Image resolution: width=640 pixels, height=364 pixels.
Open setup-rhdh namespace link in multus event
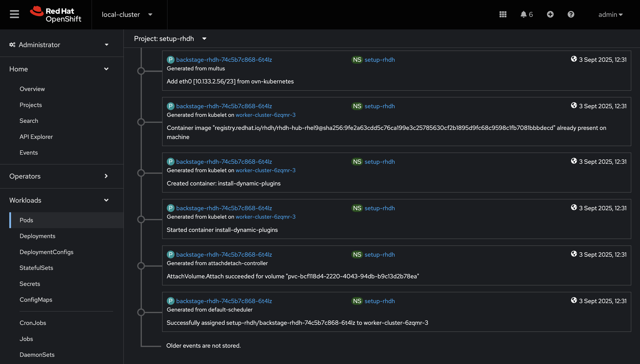(x=380, y=60)
